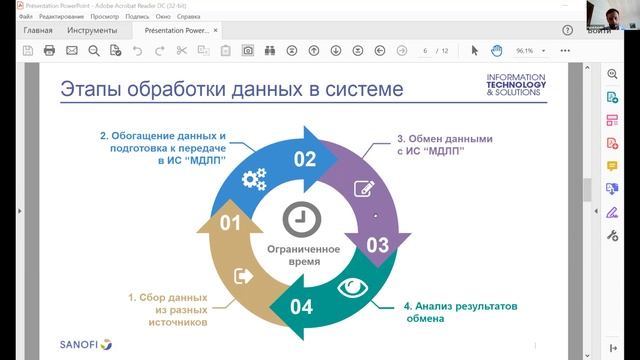
Task: Click text 1. Сбор данных из разных источников
Action: click(x=168, y=310)
